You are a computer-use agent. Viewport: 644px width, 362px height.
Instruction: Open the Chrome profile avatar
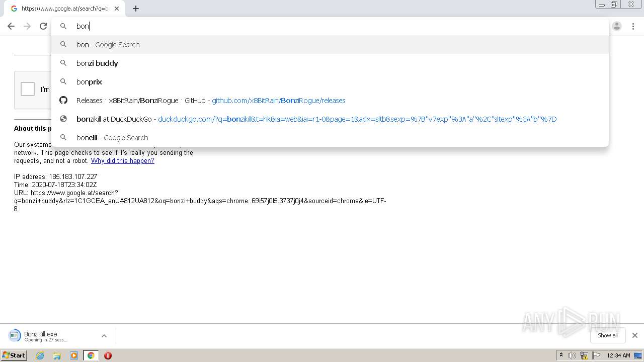[617, 26]
